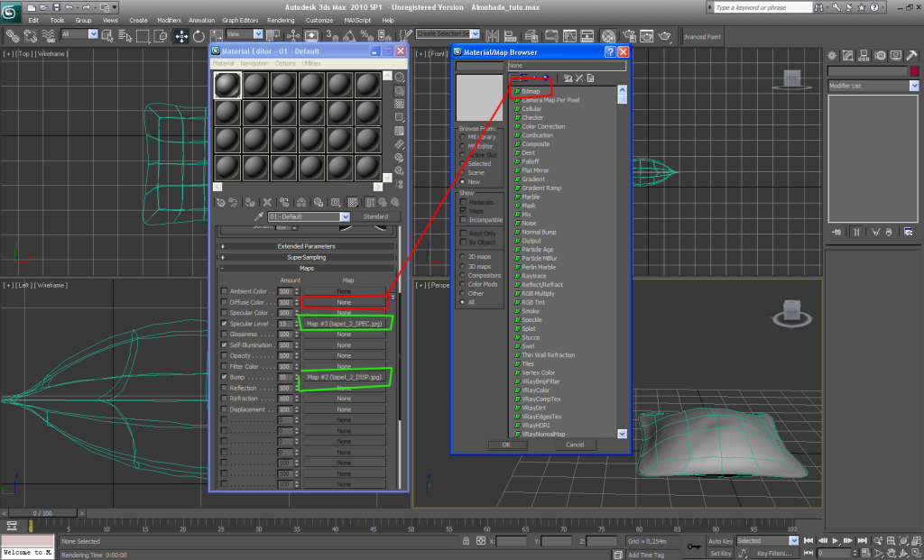The height and width of the screenshot is (560, 924).
Task: Click Get Material in Material Editor
Action: 221,203
